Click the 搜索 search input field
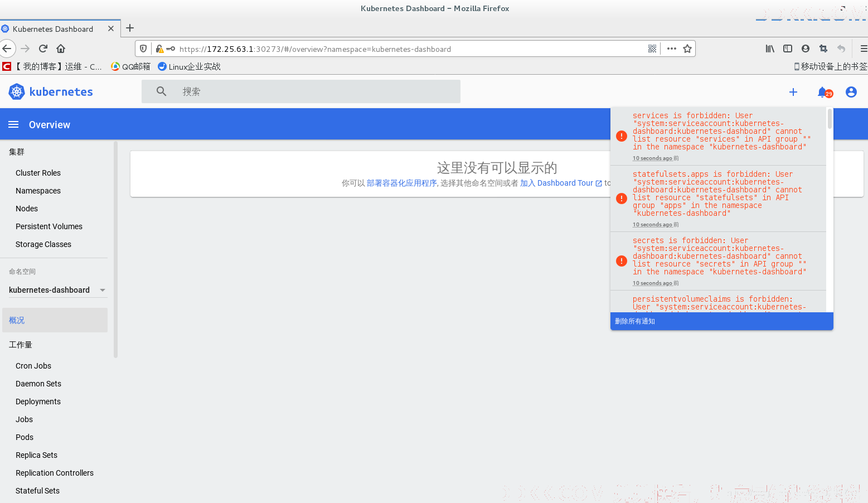868x503 pixels. click(301, 91)
